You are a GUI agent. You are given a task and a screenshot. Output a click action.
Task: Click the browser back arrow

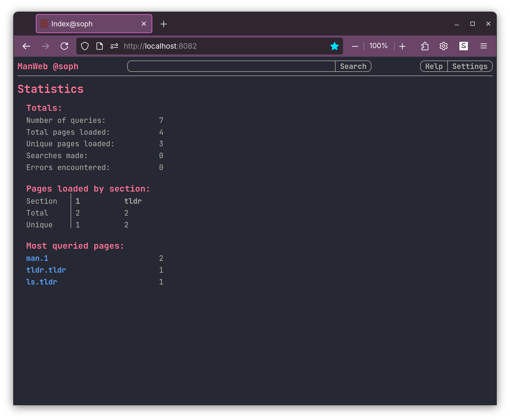(26, 46)
